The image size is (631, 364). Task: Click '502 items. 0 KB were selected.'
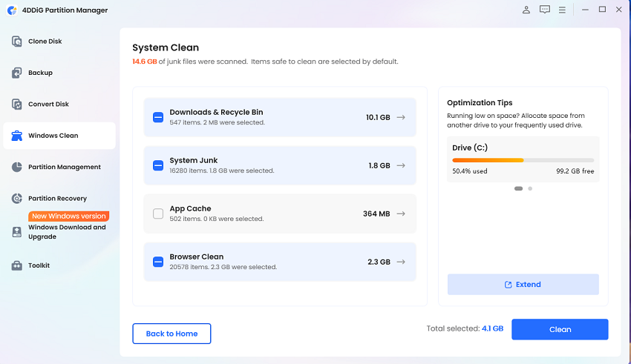tap(217, 219)
